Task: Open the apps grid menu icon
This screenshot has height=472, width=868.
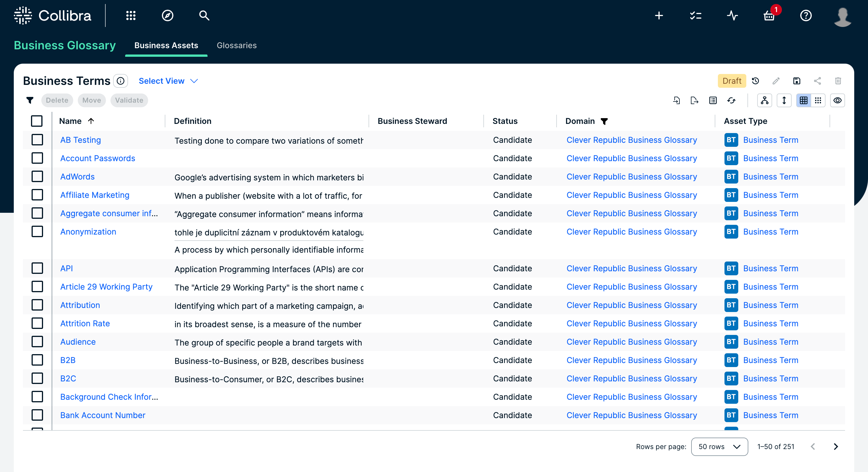Action: (131, 15)
